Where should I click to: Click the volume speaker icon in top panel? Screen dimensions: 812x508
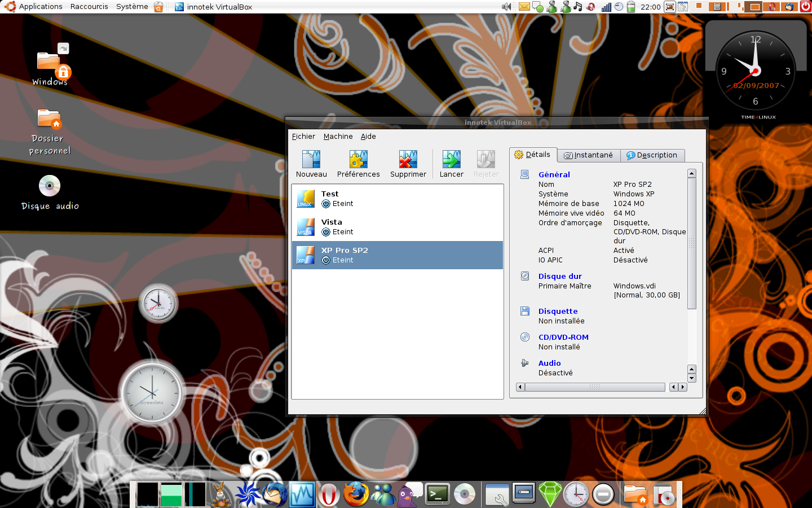tap(506, 7)
